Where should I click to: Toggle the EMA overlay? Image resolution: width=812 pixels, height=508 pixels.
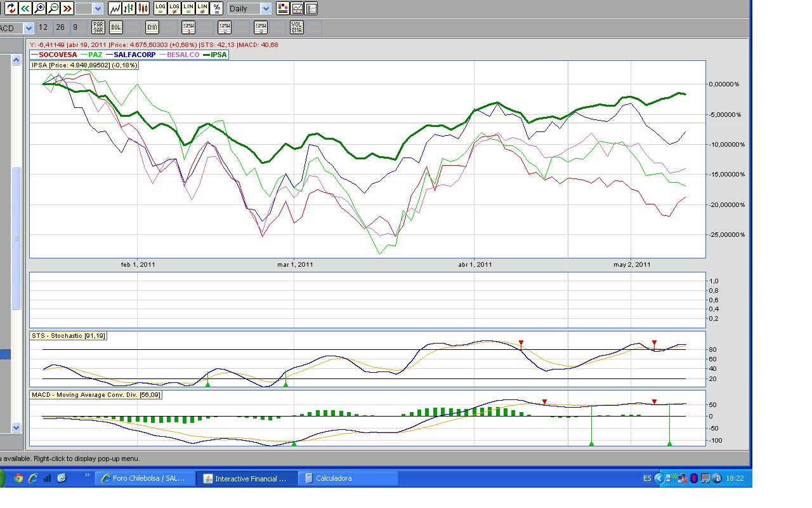(152, 27)
